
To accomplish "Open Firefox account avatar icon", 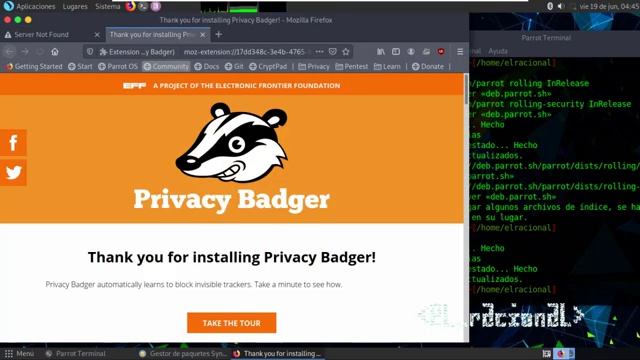I will pyautogui.click(x=411, y=52).
